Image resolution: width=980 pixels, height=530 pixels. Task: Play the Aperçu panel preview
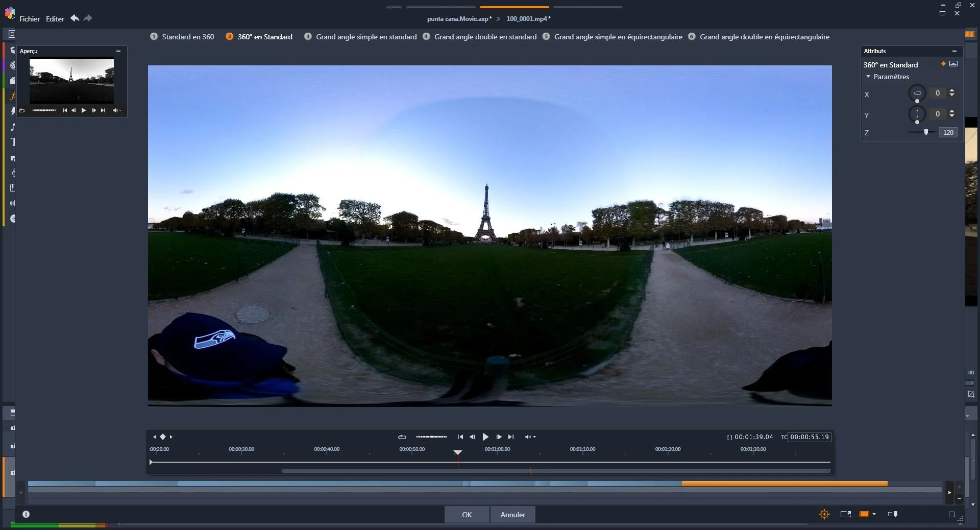pos(84,110)
